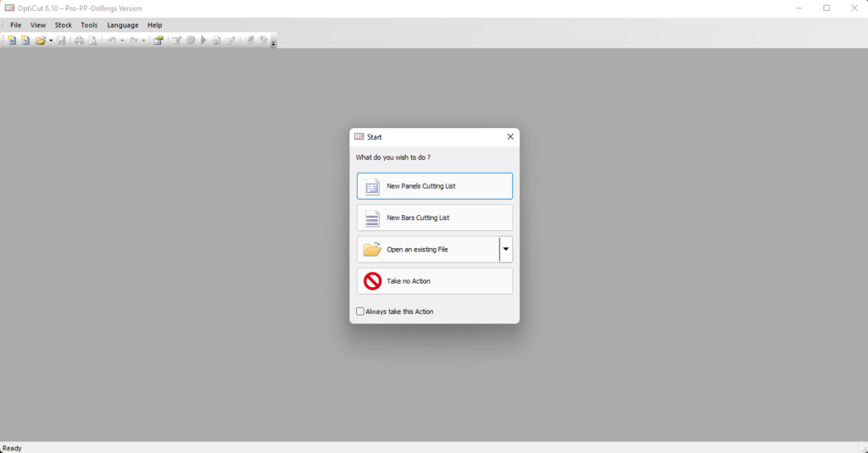Enable Always take this Action checkbox
The height and width of the screenshot is (453, 868).
click(x=360, y=312)
